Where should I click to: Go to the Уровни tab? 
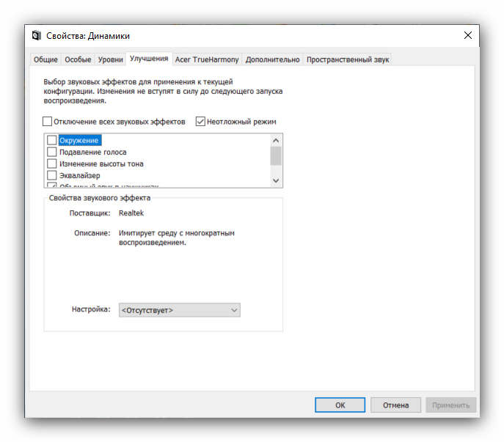[x=110, y=60]
